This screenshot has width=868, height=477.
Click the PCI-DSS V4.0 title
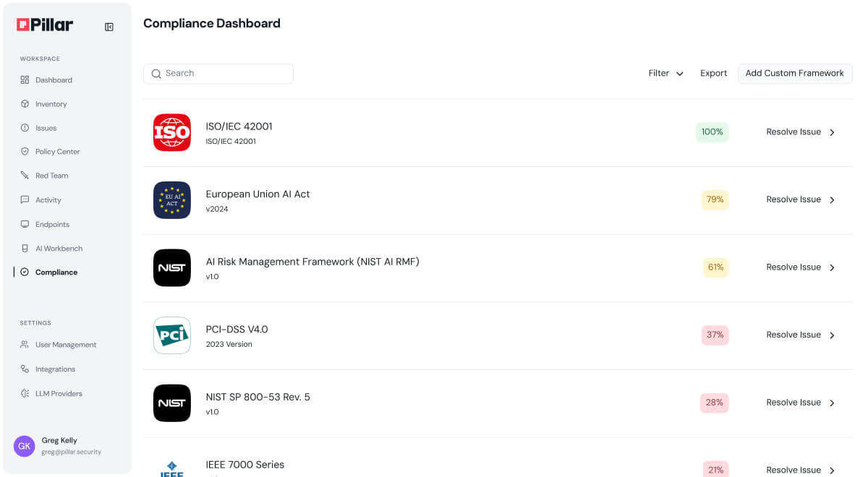[x=237, y=330]
